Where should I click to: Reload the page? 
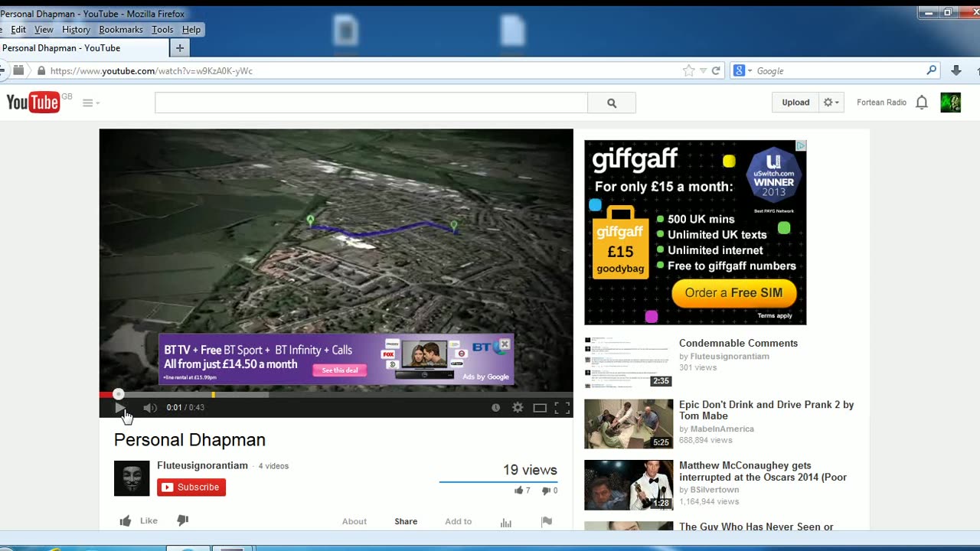pos(716,70)
